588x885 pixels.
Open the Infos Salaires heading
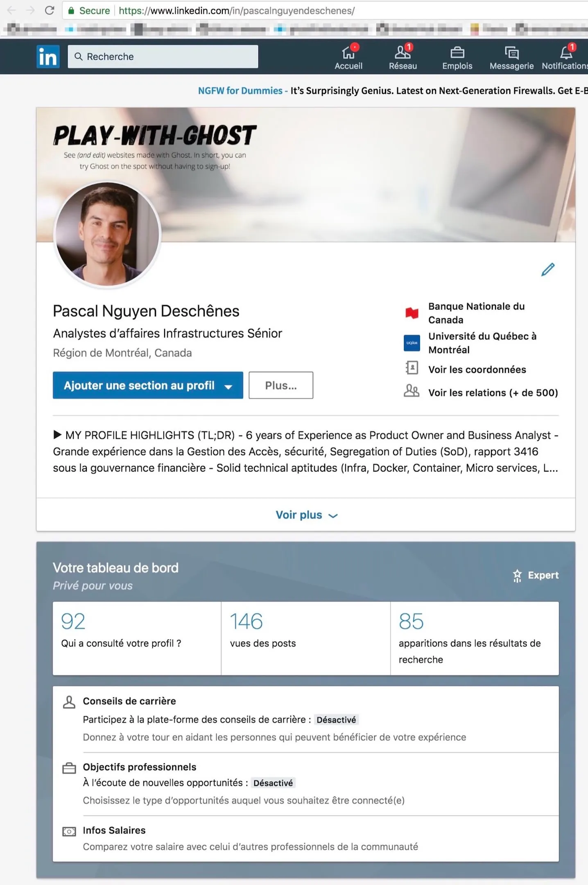[x=114, y=831]
